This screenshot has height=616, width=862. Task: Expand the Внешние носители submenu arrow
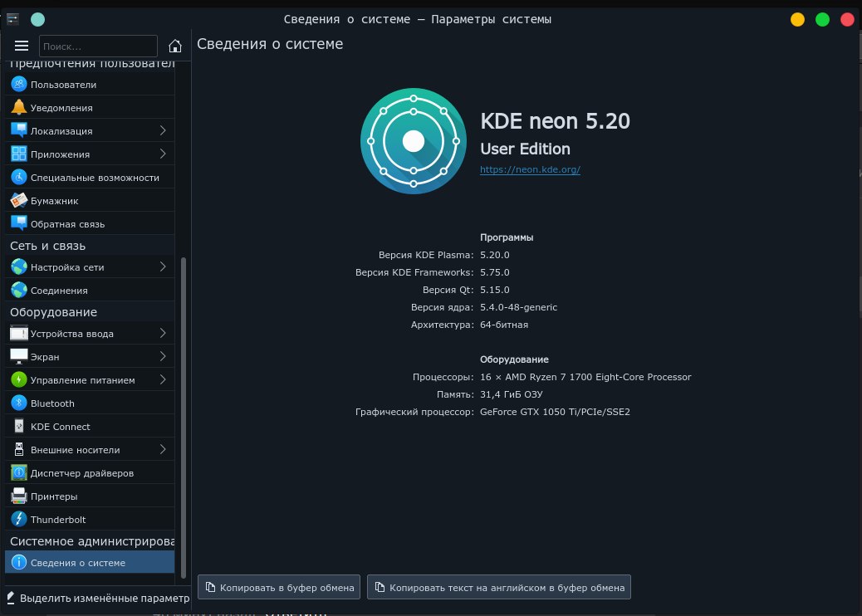pyautogui.click(x=163, y=449)
